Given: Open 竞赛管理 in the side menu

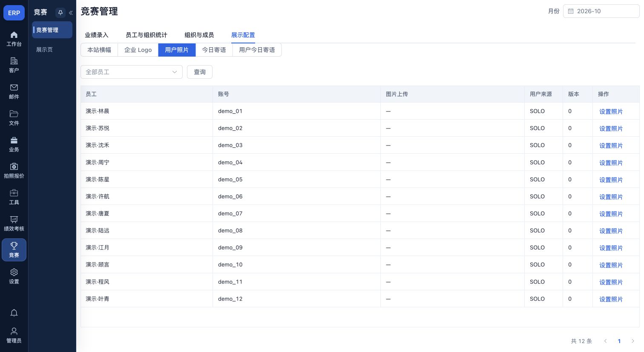Looking at the screenshot, I should (52, 30).
